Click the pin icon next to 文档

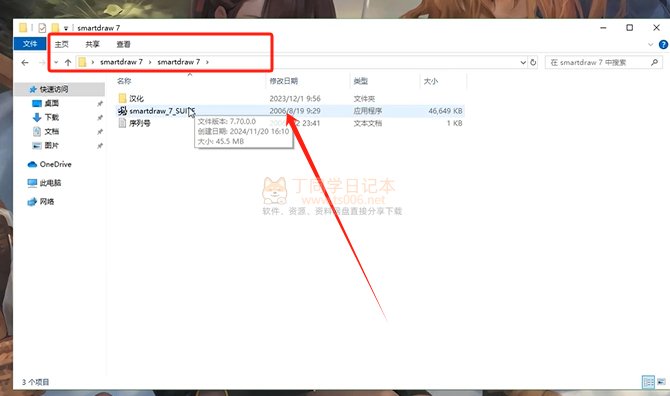click(100, 132)
